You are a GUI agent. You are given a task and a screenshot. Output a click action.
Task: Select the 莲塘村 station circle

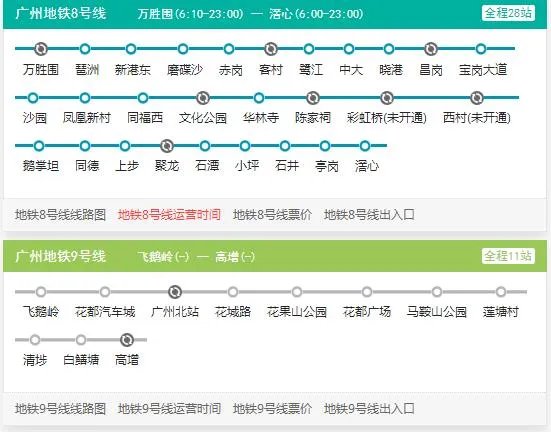point(501,292)
